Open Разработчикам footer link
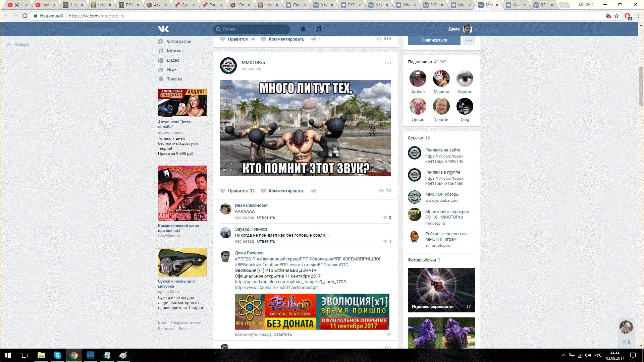Image resolution: width=644 pixels, height=362 pixels. coord(186,322)
